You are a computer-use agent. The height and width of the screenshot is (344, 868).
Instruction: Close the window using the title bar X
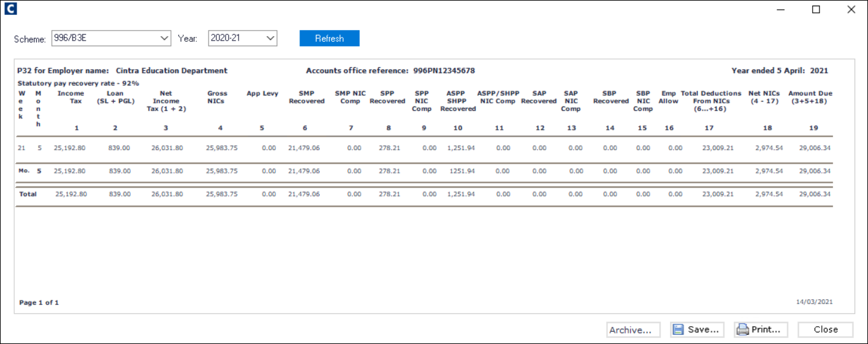point(851,9)
